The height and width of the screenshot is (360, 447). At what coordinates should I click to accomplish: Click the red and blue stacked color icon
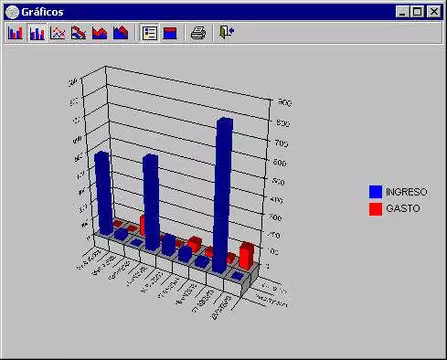170,33
